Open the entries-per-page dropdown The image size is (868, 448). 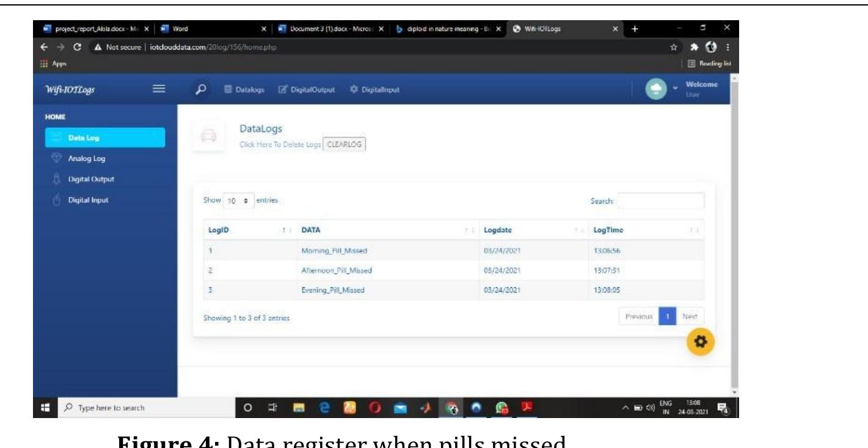pos(233,200)
